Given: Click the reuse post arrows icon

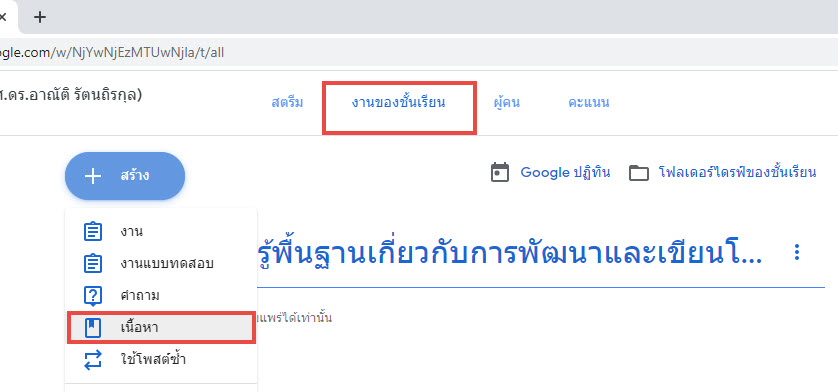Looking at the screenshot, I should click(93, 359).
